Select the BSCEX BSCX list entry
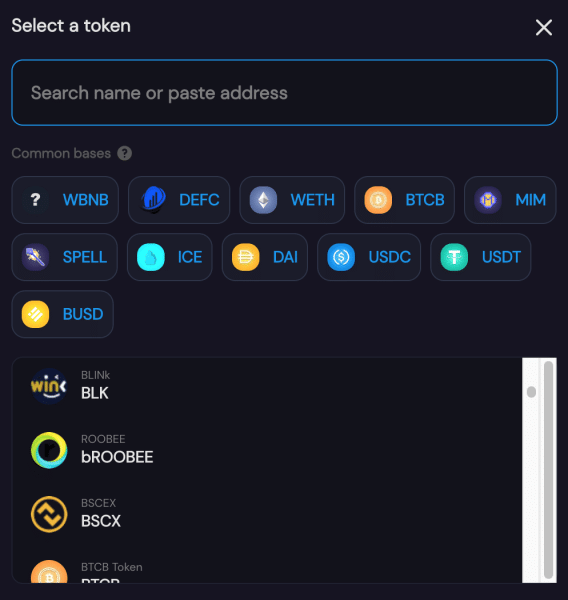 (x=267, y=514)
